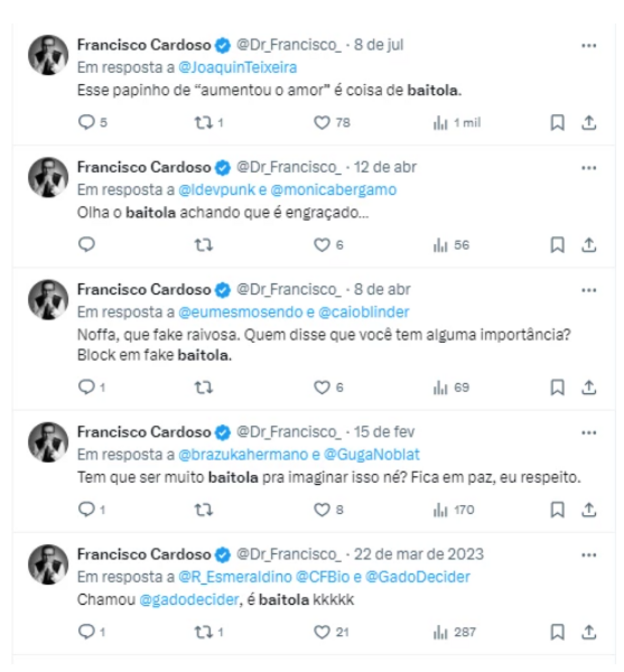Open view stats for 15 de fev tweet
Screen dimensions: 624x672
(x=440, y=510)
